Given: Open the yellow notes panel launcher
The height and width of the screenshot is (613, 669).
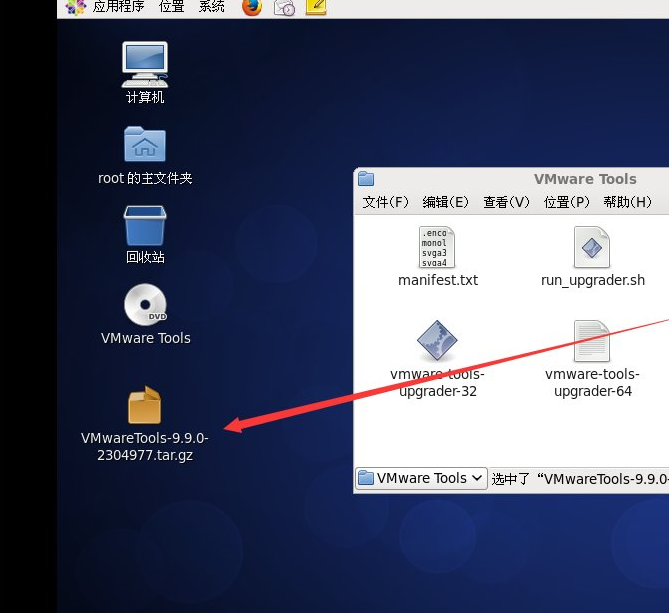Looking at the screenshot, I should click(x=316, y=7).
